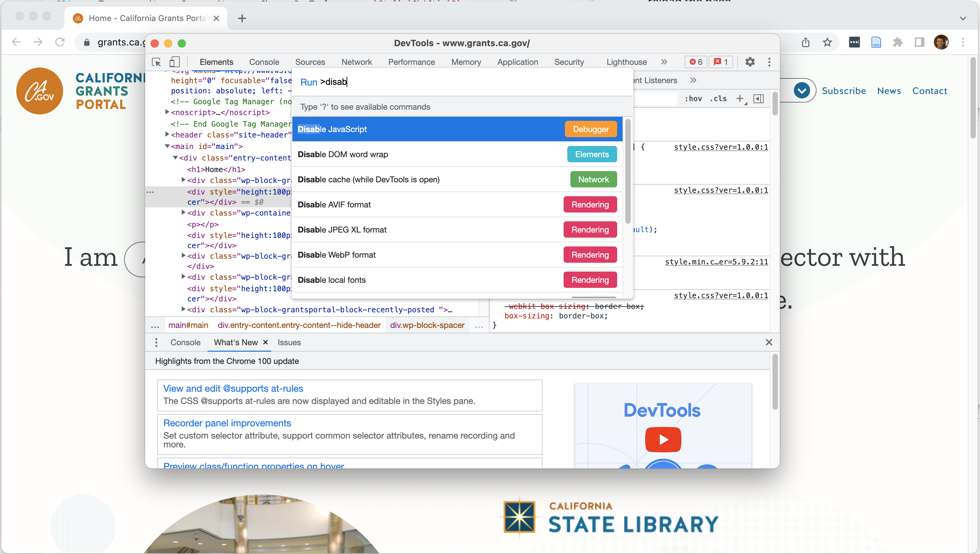The width and height of the screenshot is (980, 554).
Task: Toggle the computed styles sidebar icon
Action: tap(758, 99)
